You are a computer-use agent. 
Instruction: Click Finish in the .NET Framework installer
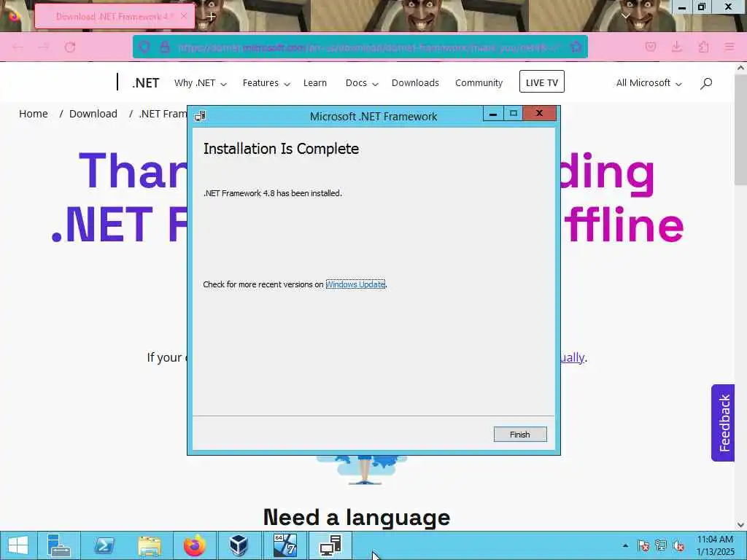pyautogui.click(x=519, y=435)
